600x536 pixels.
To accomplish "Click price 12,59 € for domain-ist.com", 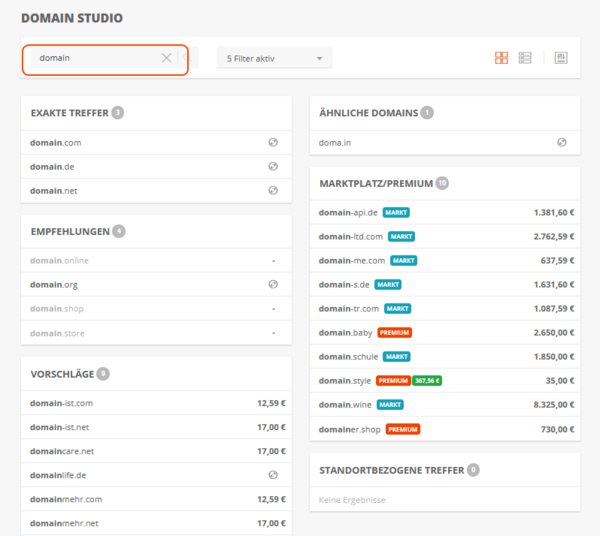I will [x=271, y=403].
